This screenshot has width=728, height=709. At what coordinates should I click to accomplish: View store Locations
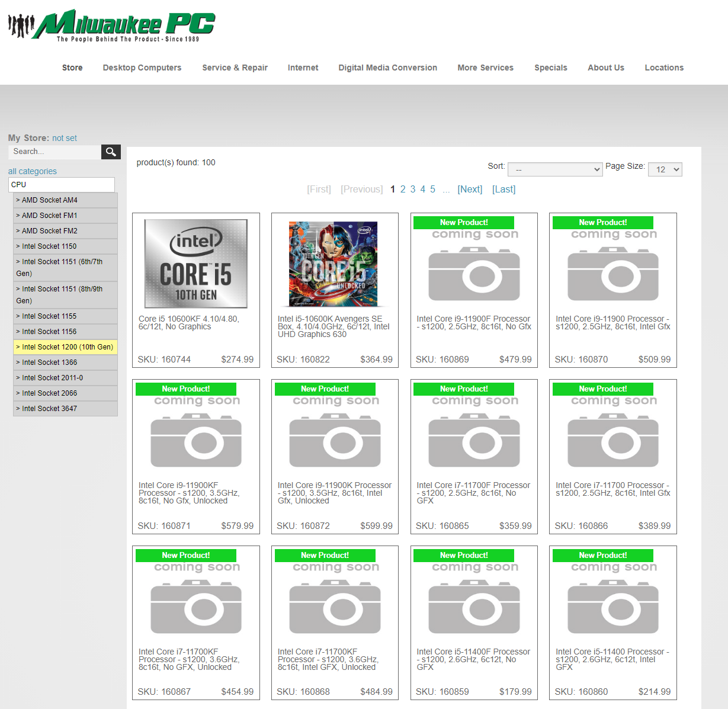664,68
